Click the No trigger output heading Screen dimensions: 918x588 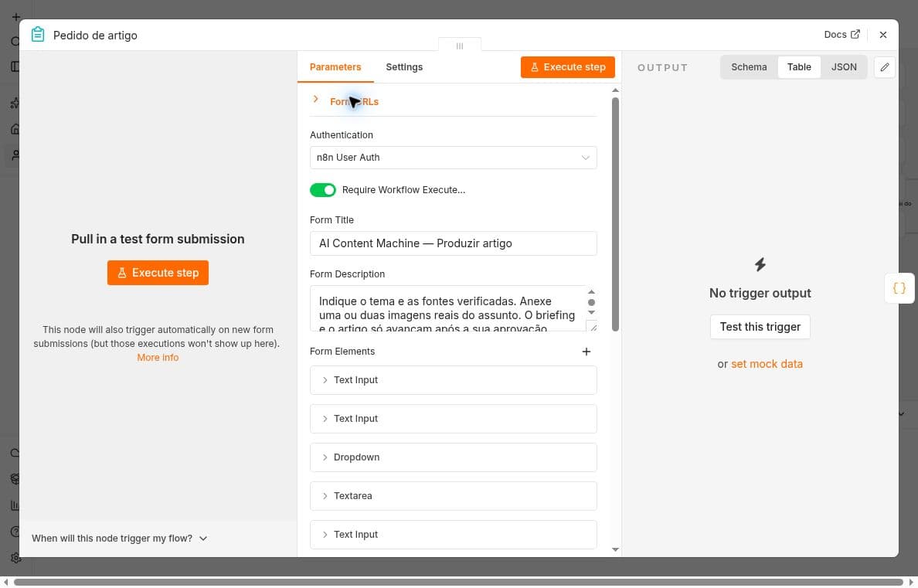coord(760,293)
